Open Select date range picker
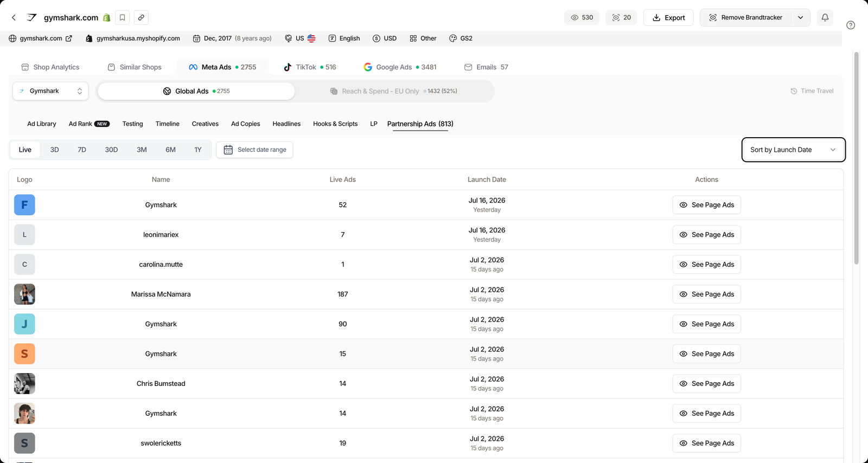 click(x=254, y=150)
